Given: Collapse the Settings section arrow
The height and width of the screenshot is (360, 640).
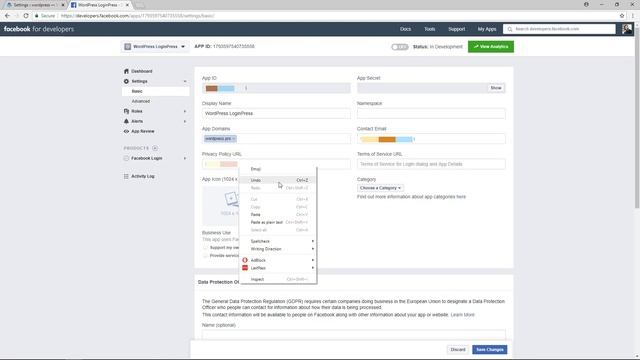Looking at the screenshot, I should [x=185, y=81].
